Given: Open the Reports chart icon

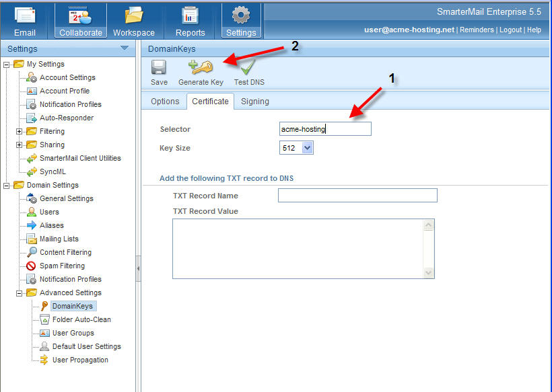Looking at the screenshot, I should click(x=190, y=16).
